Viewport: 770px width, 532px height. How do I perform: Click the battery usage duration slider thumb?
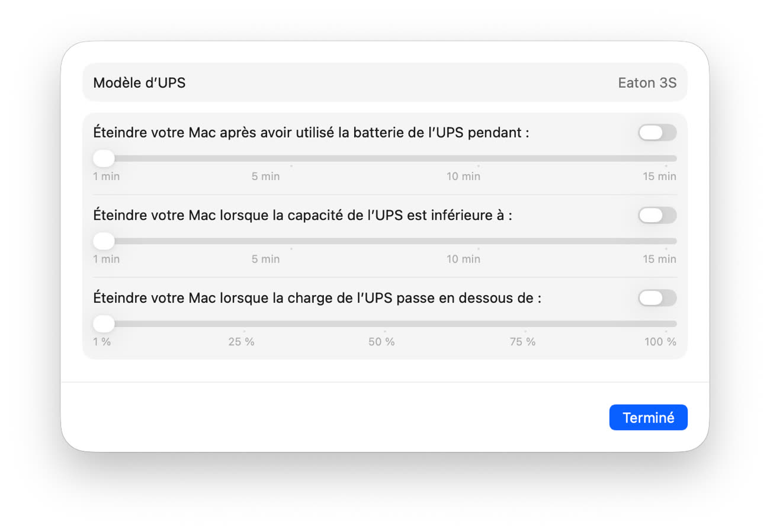104,158
